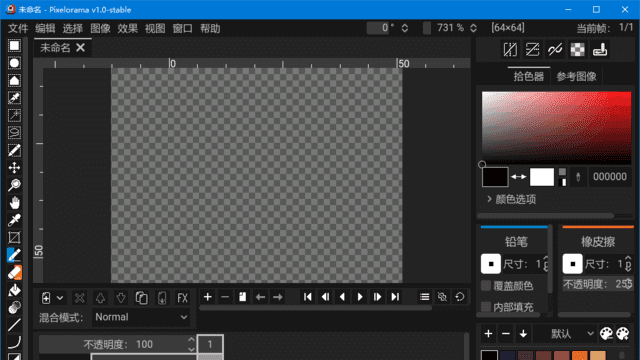Open timeline settings menu
The image size is (640, 360).
pos(424,297)
